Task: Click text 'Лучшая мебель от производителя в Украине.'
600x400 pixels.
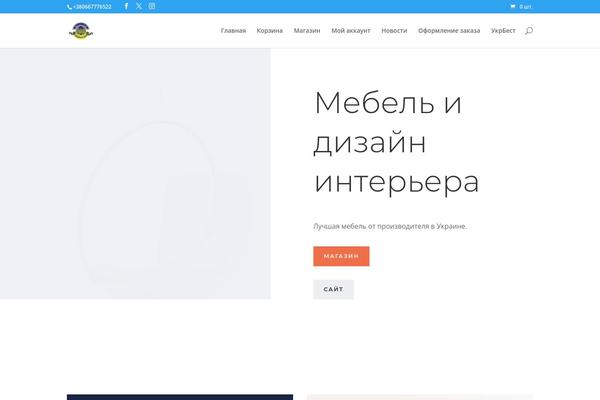Action: [x=390, y=226]
